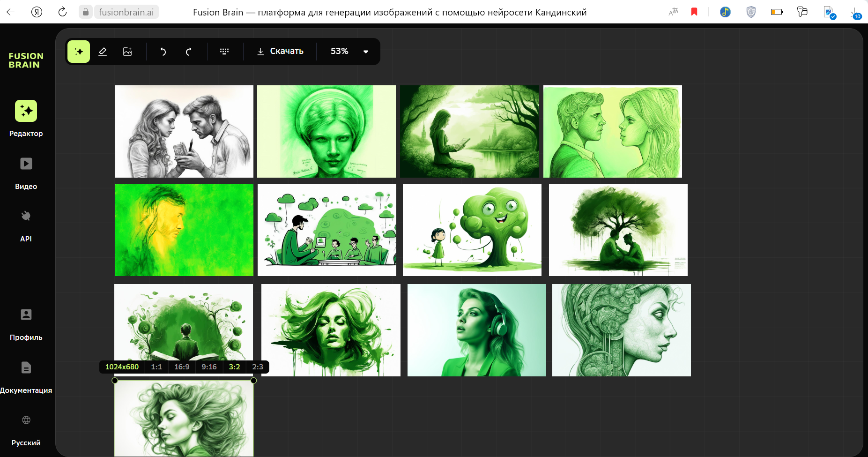Click the add image icon in toolbar
Viewport: 868px width, 457px height.
point(127,52)
